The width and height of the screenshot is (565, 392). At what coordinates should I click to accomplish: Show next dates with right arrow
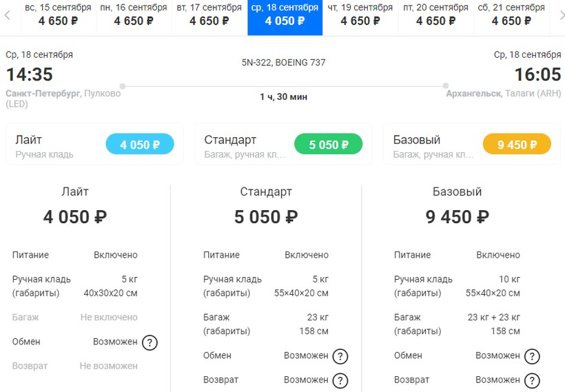click(562, 15)
